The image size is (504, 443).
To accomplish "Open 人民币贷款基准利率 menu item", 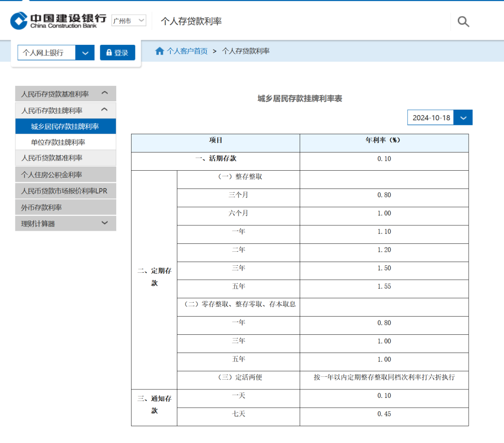I will click(x=52, y=158).
